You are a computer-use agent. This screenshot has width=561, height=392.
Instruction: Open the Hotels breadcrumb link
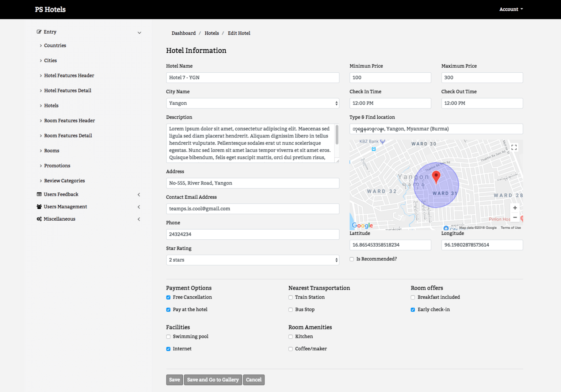(212, 33)
